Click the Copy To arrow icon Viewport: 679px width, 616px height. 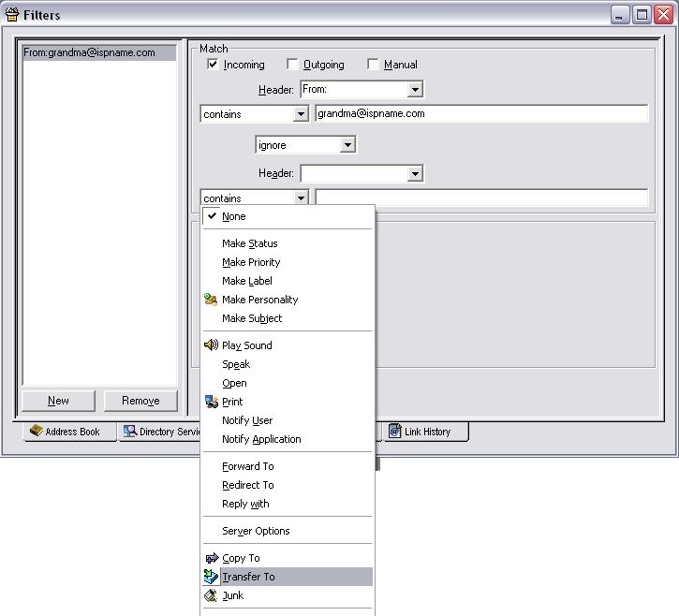(211, 558)
